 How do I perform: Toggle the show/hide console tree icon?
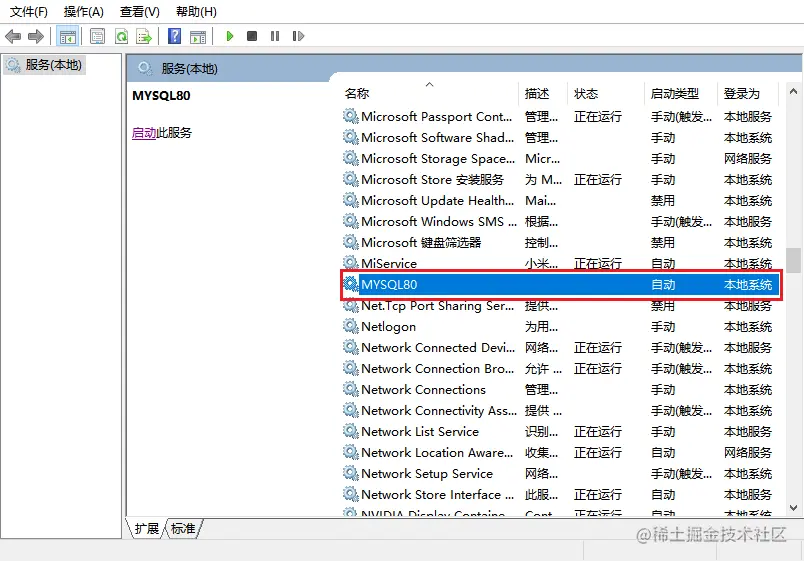(x=68, y=36)
